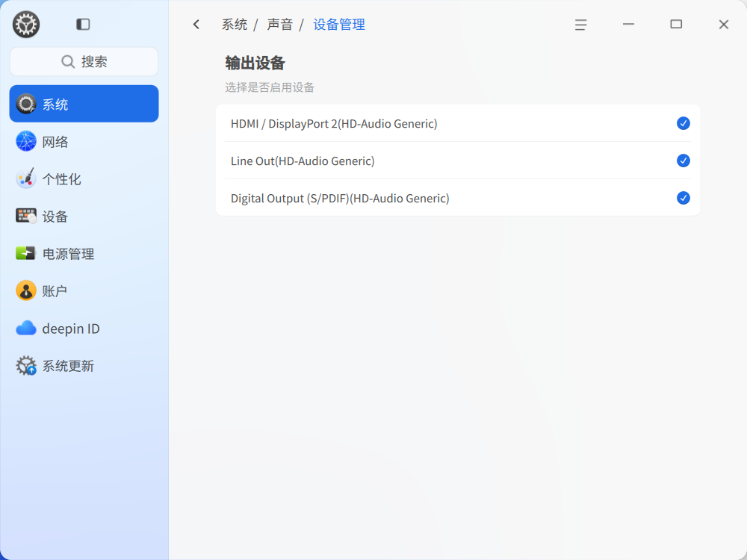The image size is (747, 560).
Task: Navigate to 声音 breadcrumb
Action: coord(279,25)
